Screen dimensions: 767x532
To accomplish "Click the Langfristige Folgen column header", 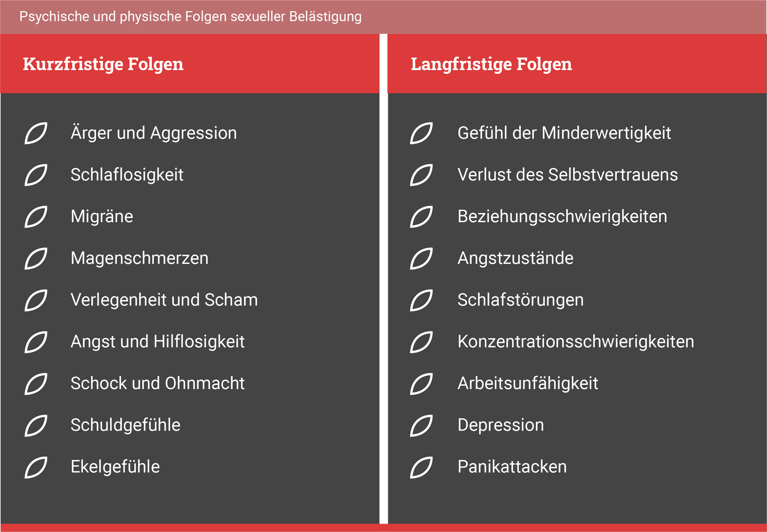I will (x=491, y=64).
